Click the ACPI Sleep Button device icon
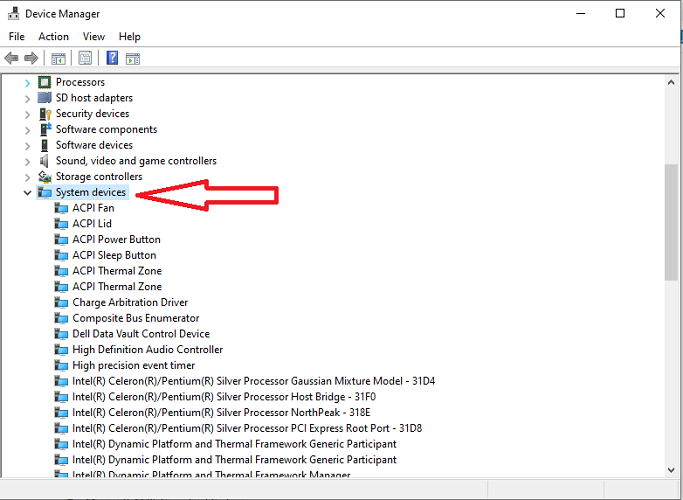The width and height of the screenshot is (683, 500). pyautogui.click(x=61, y=255)
